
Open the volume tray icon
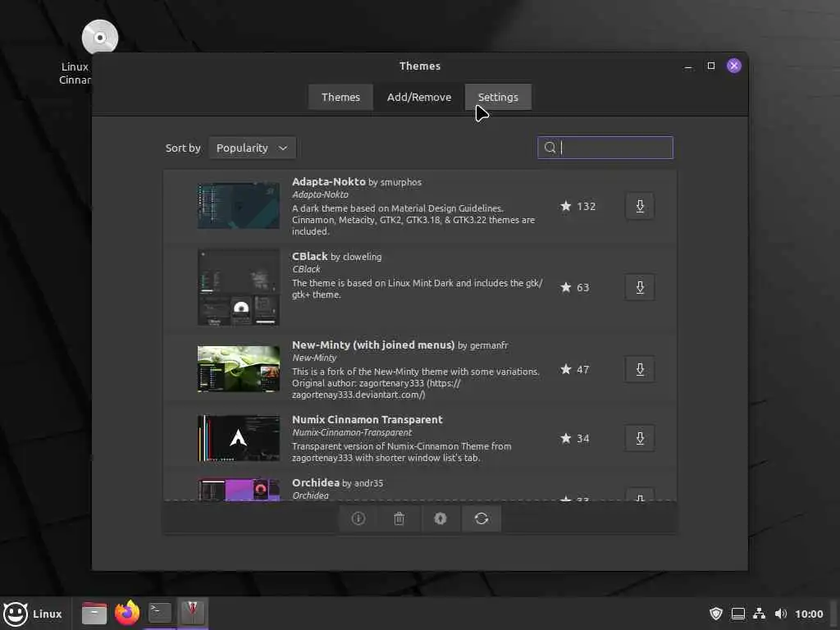(x=781, y=614)
